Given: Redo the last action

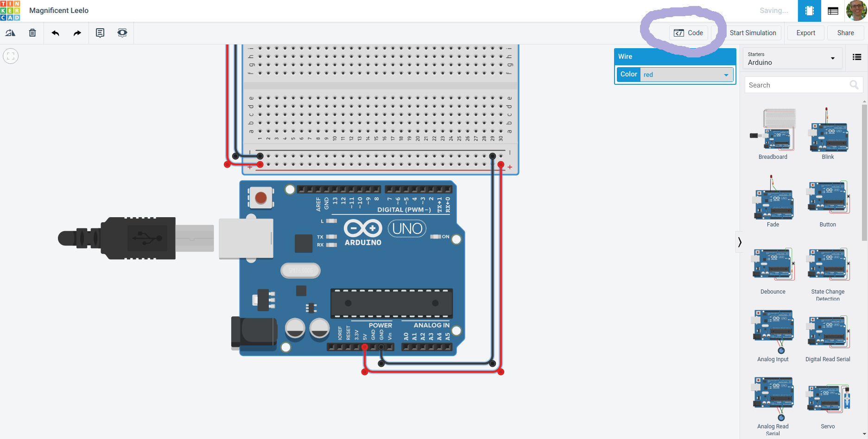Looking at the screenshot, I should pyautogui.click(x=77, y=33).
